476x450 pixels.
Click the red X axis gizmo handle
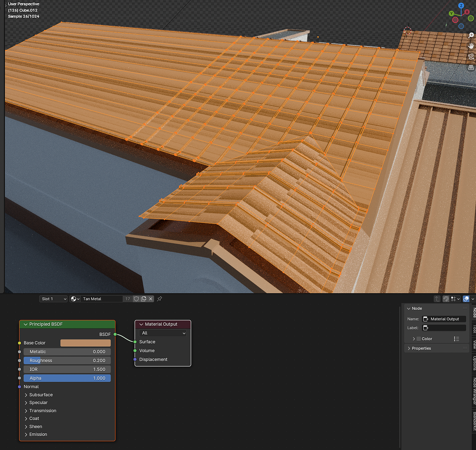(467, 12)
